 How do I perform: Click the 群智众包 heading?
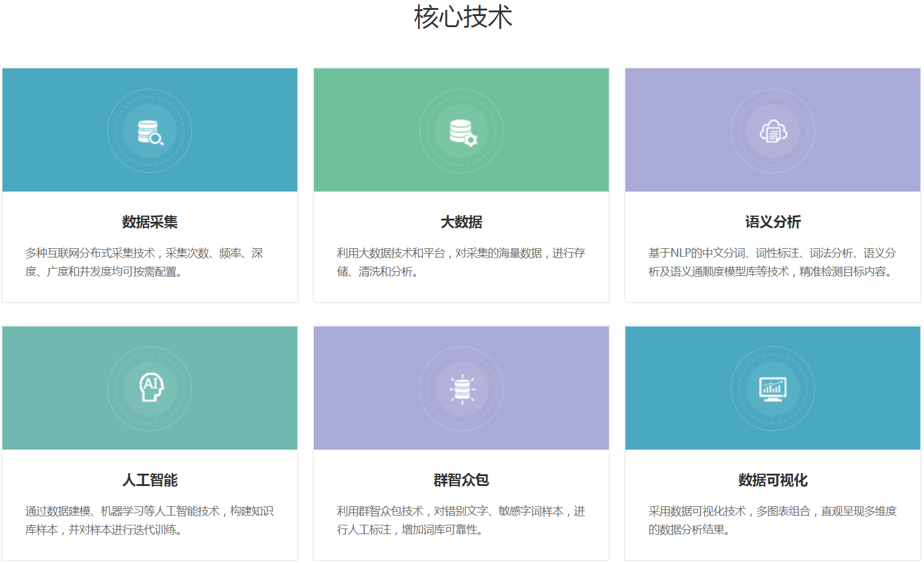[461, 480]
